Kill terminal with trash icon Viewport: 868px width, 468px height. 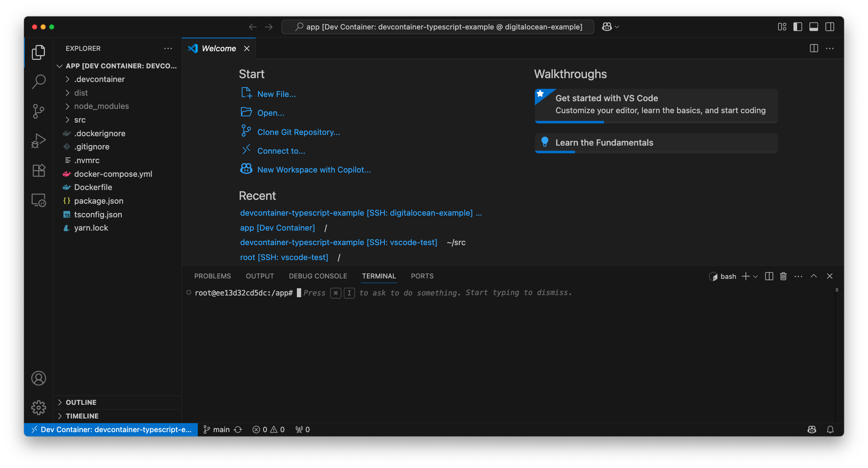point(783,276)
